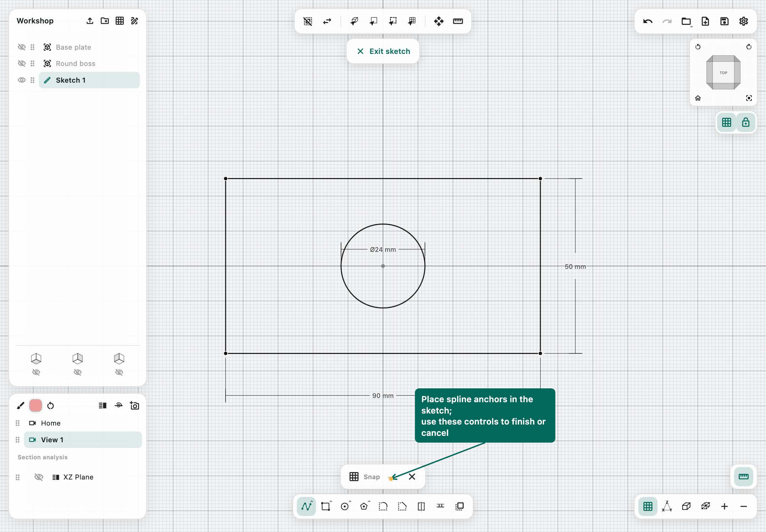
Task: Open the ruler measure tool in top toolbar
Action: (458, 21)
